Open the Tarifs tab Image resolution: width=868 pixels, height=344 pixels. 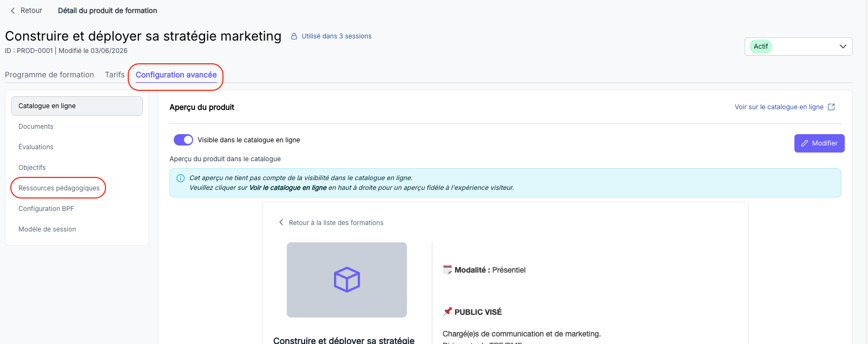[x=115, y=75]
